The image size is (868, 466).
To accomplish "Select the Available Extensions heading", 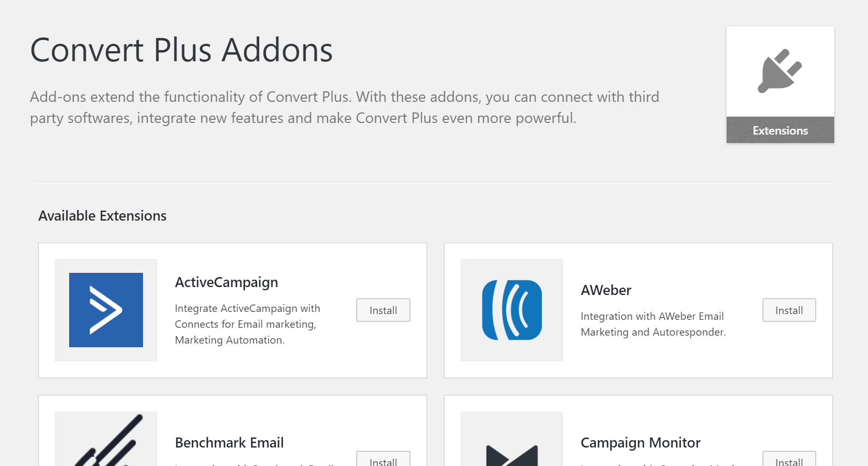I will pyautogui.click(x=102, y=215).
